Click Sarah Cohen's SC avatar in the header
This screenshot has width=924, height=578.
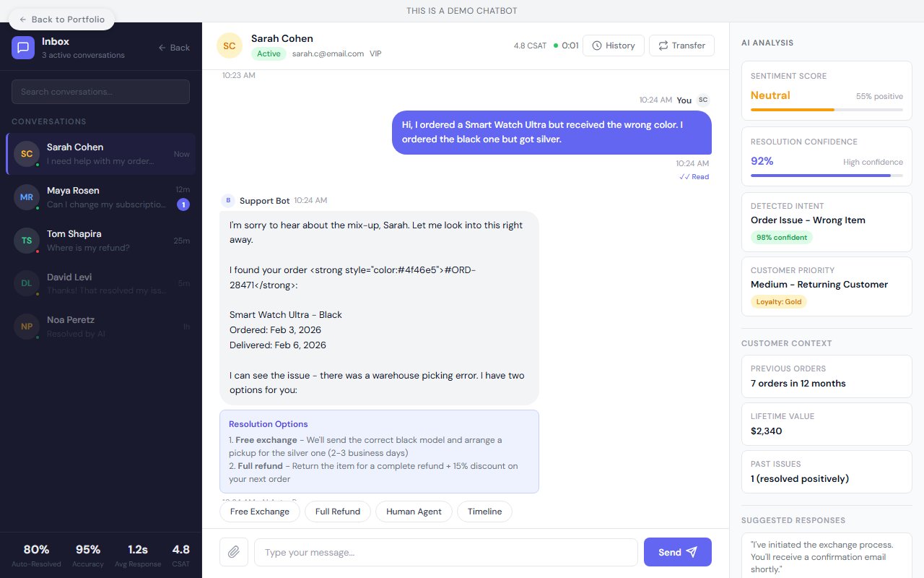[x=230, y=46]
